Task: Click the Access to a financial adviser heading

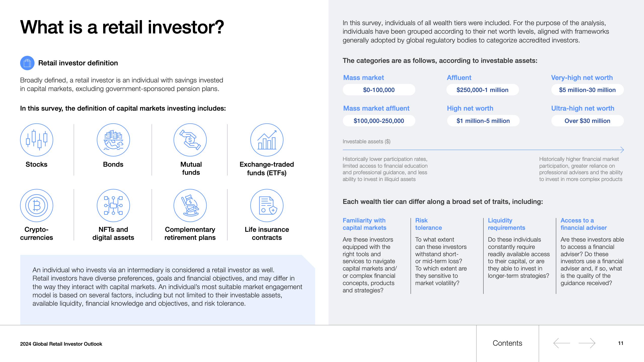Action: [584, 224]
